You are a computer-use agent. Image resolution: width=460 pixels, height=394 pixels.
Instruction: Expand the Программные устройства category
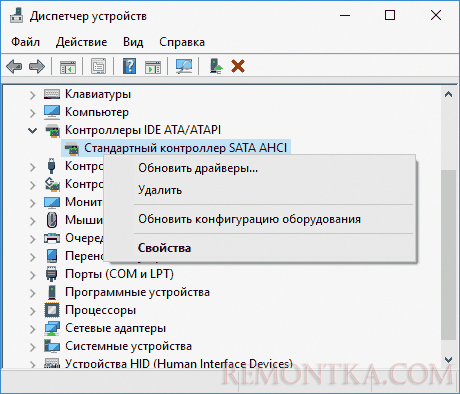pos(32,293)
